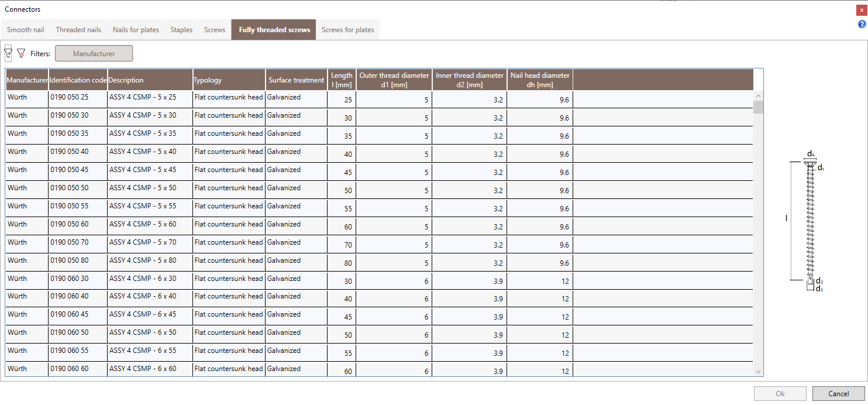Click ASSY 4 CSMP - 5 x 55 cell
The height and width of the screenshot is (405, 868).
[x=143, y=206]
